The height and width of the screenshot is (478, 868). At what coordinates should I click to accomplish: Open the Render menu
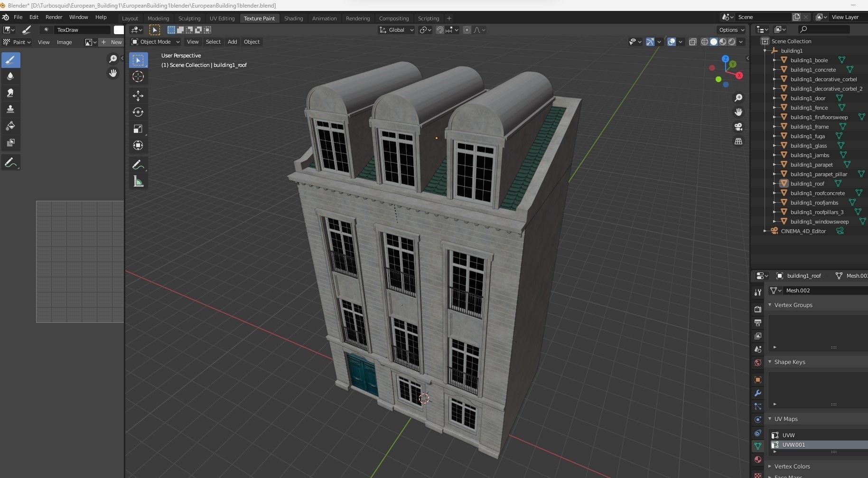click(54, 17)
